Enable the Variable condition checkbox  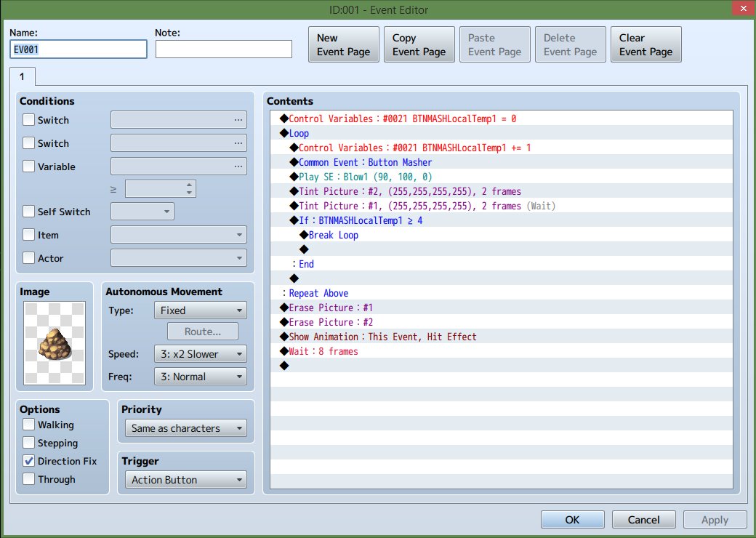click(x=29, y=166)
